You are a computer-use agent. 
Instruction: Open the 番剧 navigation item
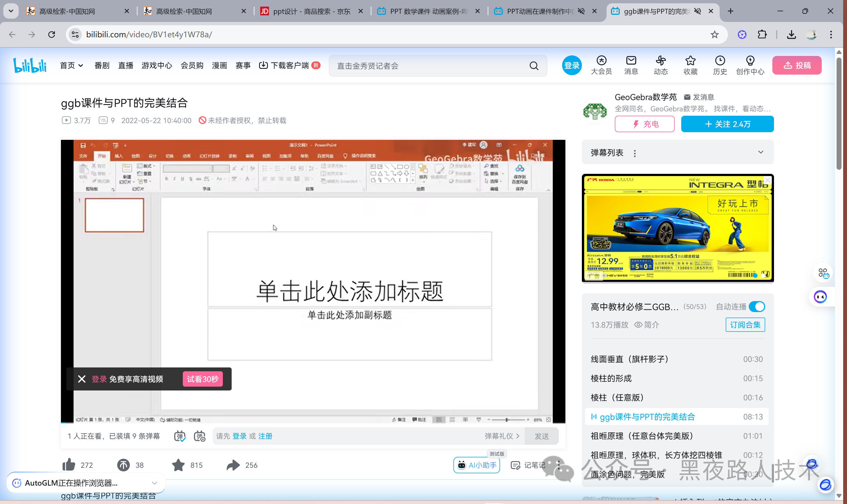click(102, 66)
